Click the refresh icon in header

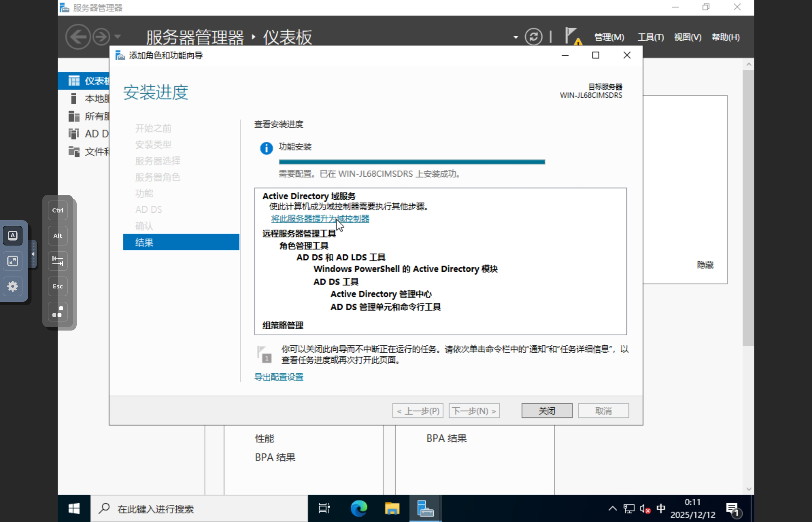click(x=533, y=36)
